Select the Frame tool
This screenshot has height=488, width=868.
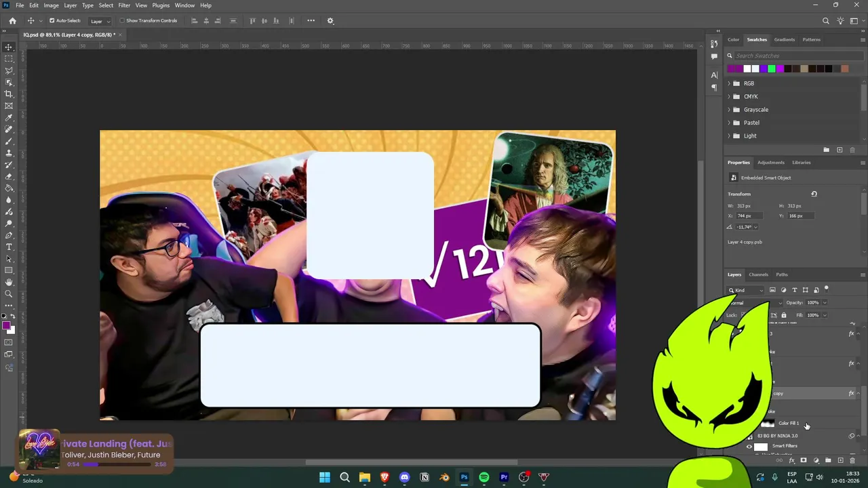coord(9,106)
